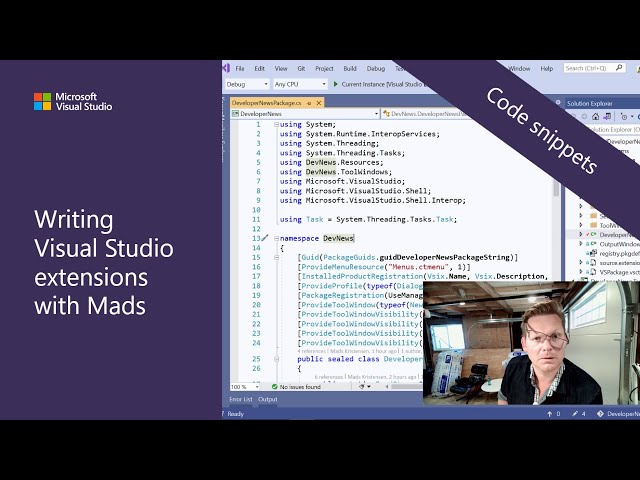
Task: Click the green Start debugging play icon
Action: pyautogui.click(x=336, y=84)
